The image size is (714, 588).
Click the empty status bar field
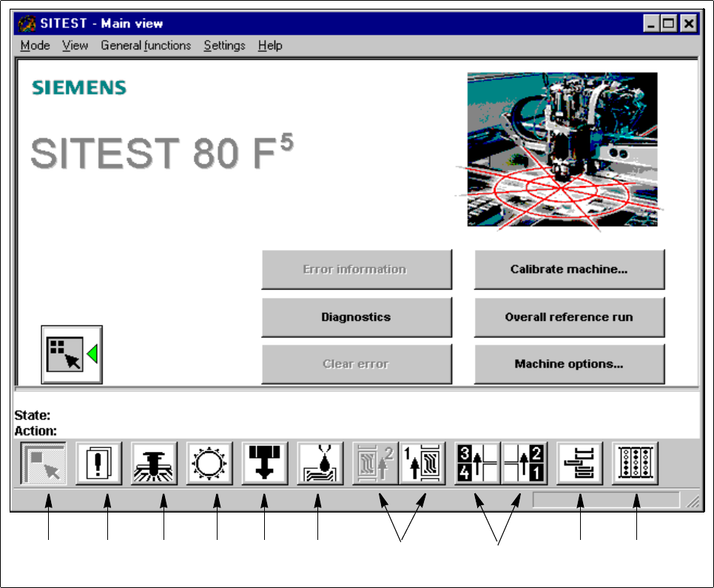pyautogui.click(x=606, y=500)
